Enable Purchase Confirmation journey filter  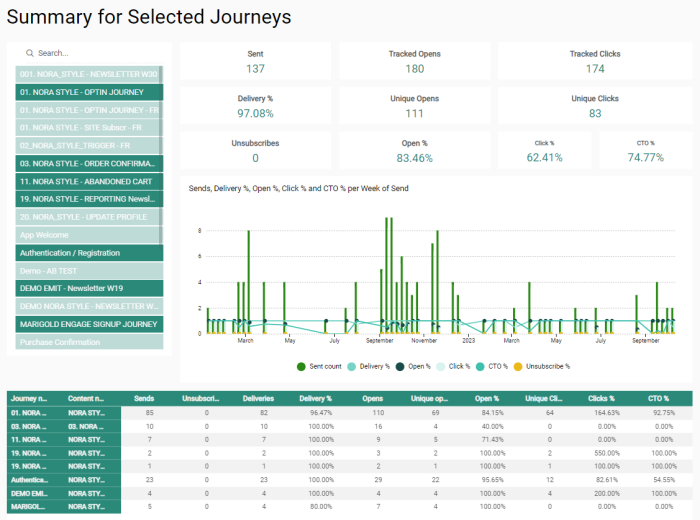tap(88, 342)
